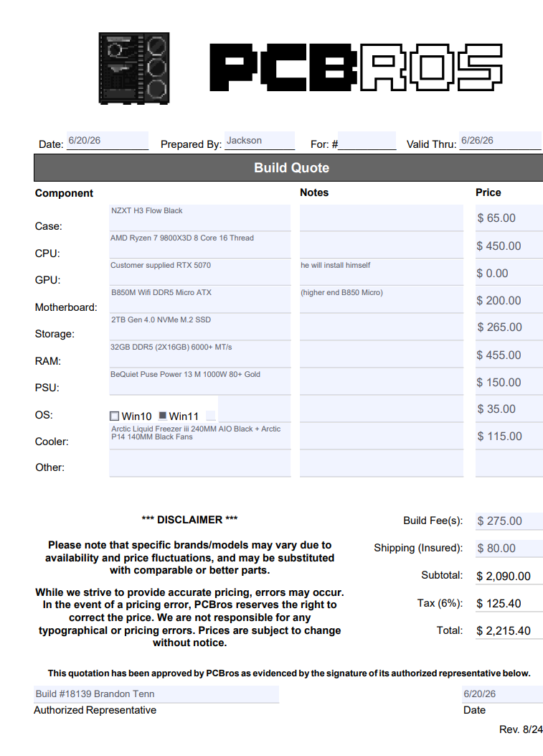Viewport: 543px width, 756px height.
Task: Click the PCBROS logo wordmark
Action: (x=356, y=67)
